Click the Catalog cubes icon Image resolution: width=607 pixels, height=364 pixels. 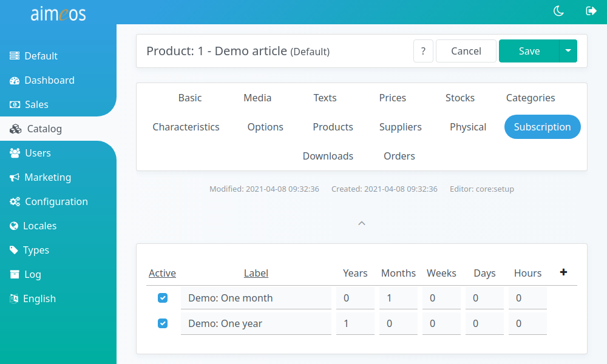[x=16, y=129]
